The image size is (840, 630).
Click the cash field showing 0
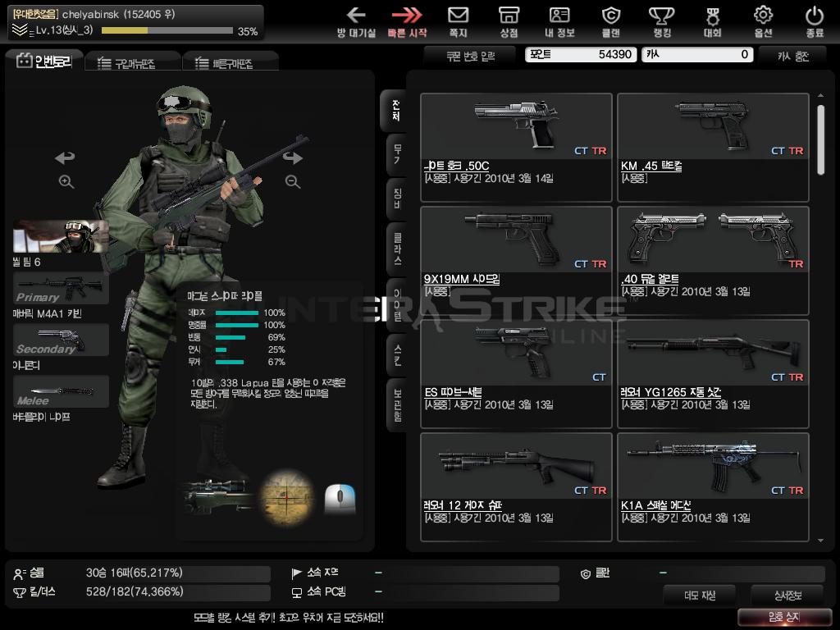697,55
